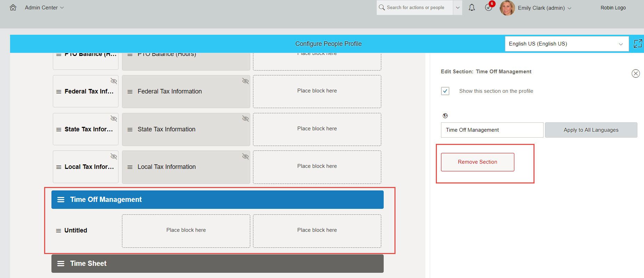Select the Federal Tax Information block
The height and width of the screenshot is (278, 644).
pos(186,92)
